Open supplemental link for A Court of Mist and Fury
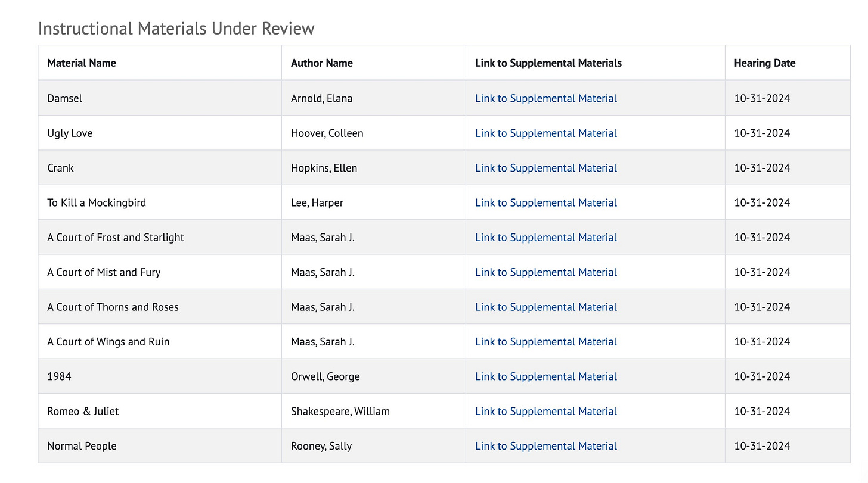 [x=545, y=272]
